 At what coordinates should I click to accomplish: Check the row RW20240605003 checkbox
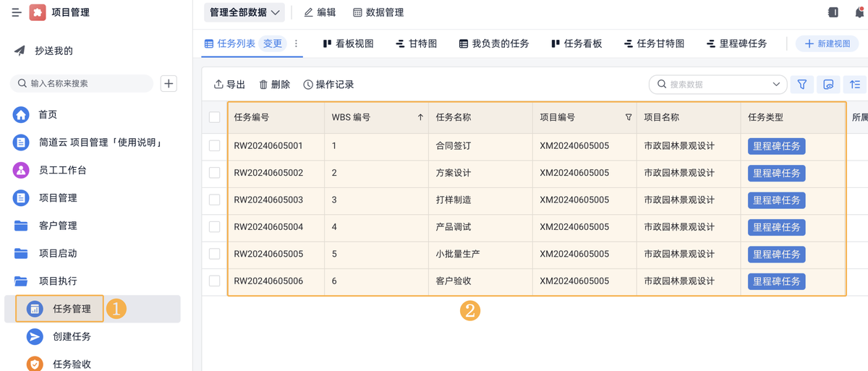pyautogui.click(x=215, y=200)
